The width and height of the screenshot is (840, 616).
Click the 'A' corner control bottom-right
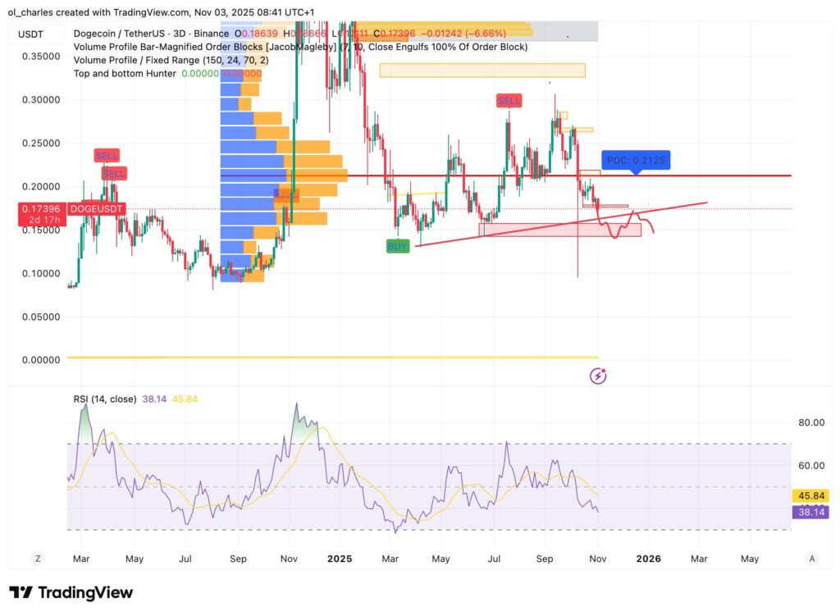(x=811, y=558)
